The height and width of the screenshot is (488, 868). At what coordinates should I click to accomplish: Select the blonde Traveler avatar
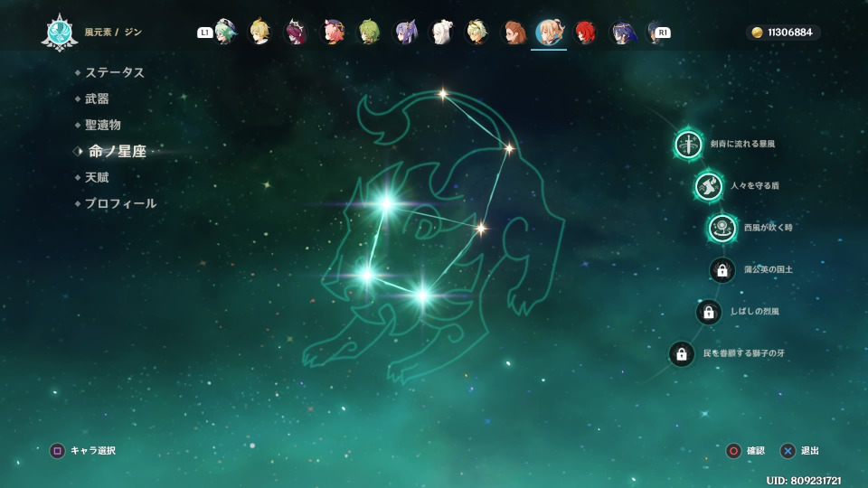coord(259,33)
